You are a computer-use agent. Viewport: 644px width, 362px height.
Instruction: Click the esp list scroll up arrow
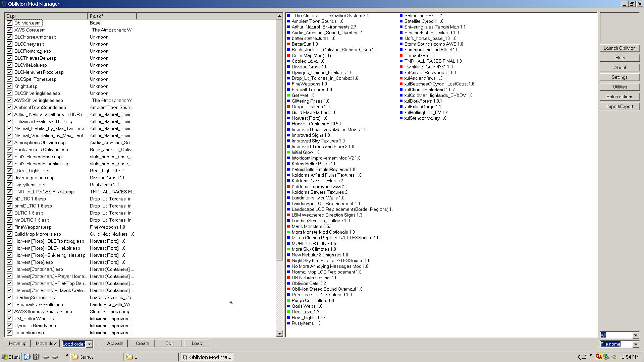click(279, 16)
